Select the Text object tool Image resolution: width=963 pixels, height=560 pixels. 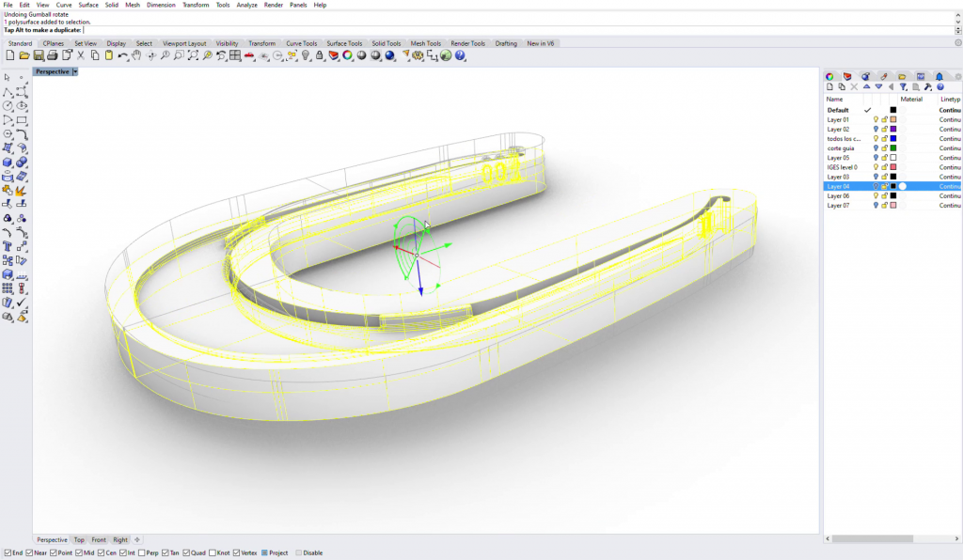(8, 247)
